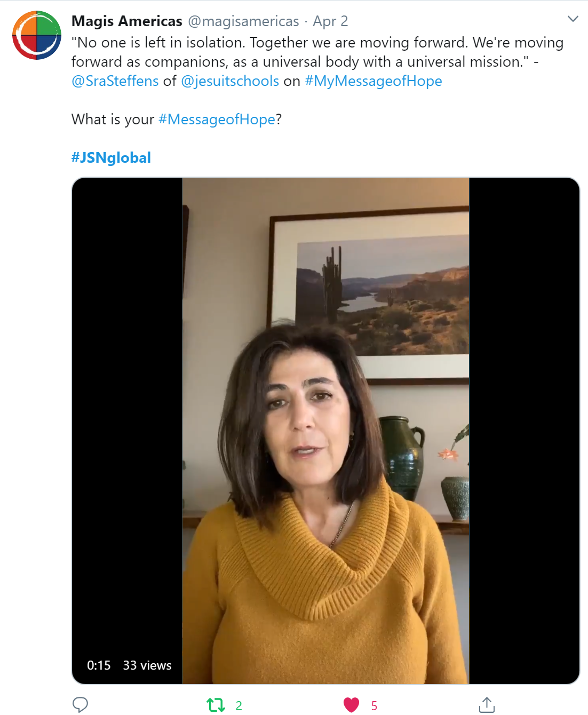588x715 pixels.
Task: Open the Magis Americas display name
Action: tap(127, 21)
